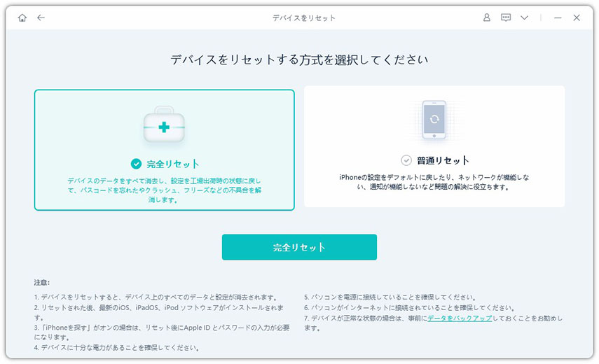This screenshot has width=599, height=364.
Task: Close the reset window
Action: (x=577, y=17)
